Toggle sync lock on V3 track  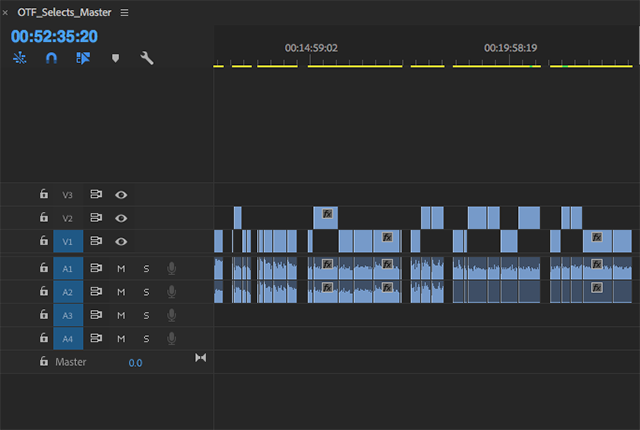point(97,195)
